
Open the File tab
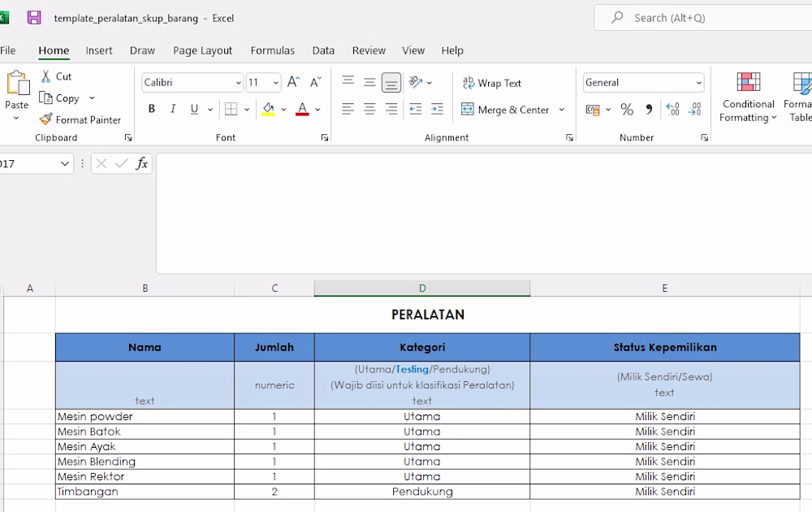8,50
